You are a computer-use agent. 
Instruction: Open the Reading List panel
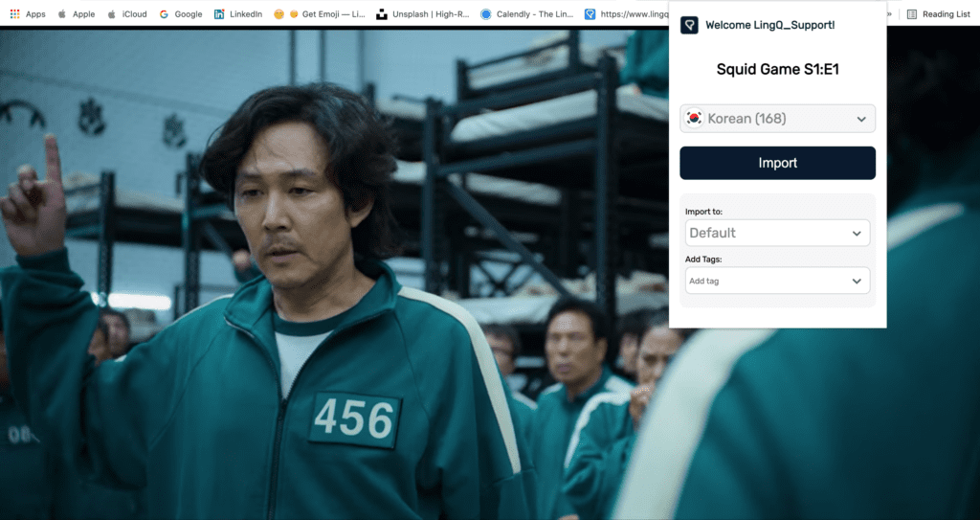(938, 14)
